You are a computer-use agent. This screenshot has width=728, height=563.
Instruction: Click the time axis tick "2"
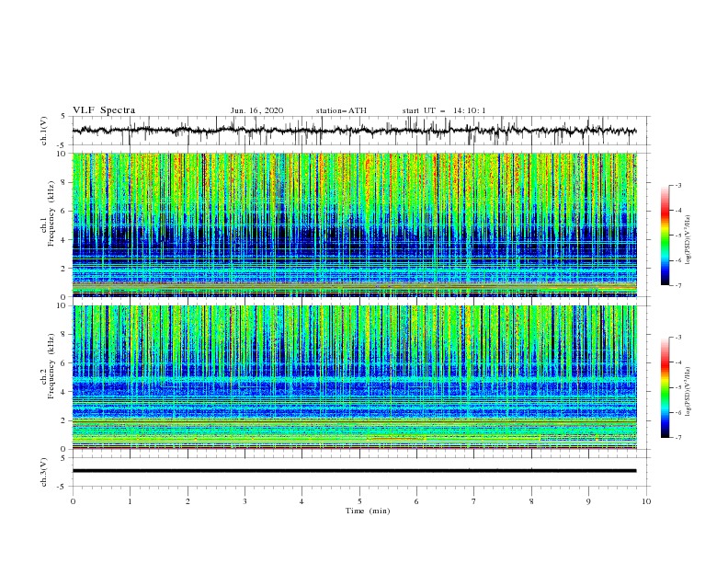pos(188,501)
